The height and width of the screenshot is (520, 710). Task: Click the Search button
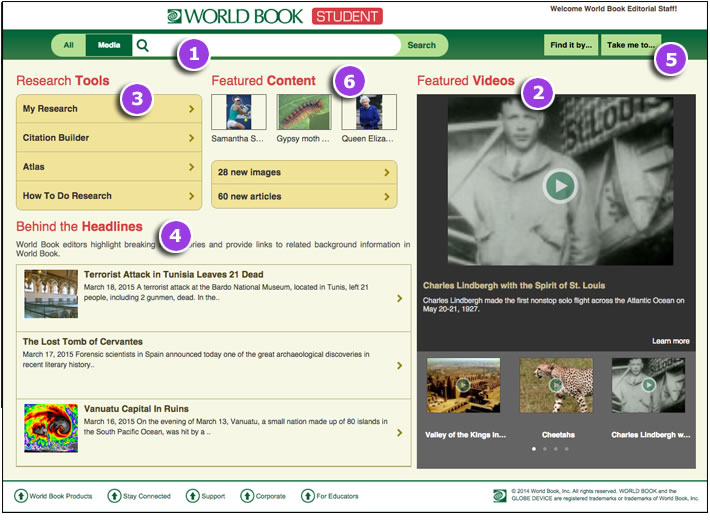click(x=422, y=45)
